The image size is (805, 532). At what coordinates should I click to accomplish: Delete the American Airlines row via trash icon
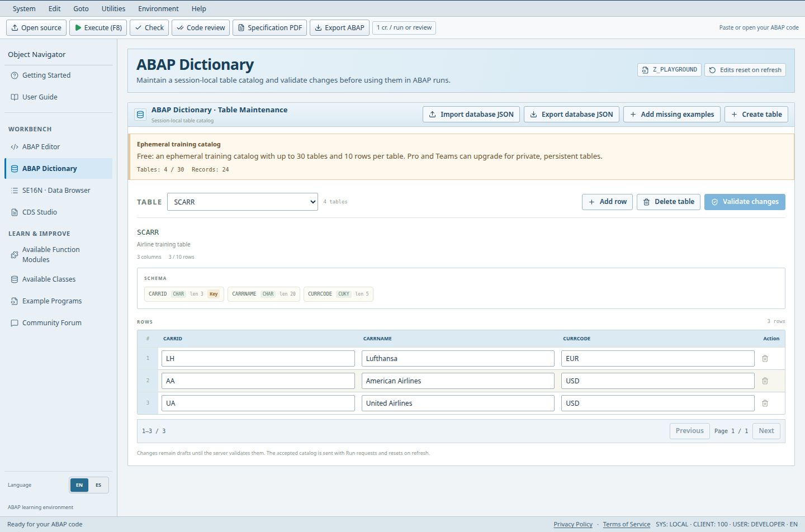(765, 381)
